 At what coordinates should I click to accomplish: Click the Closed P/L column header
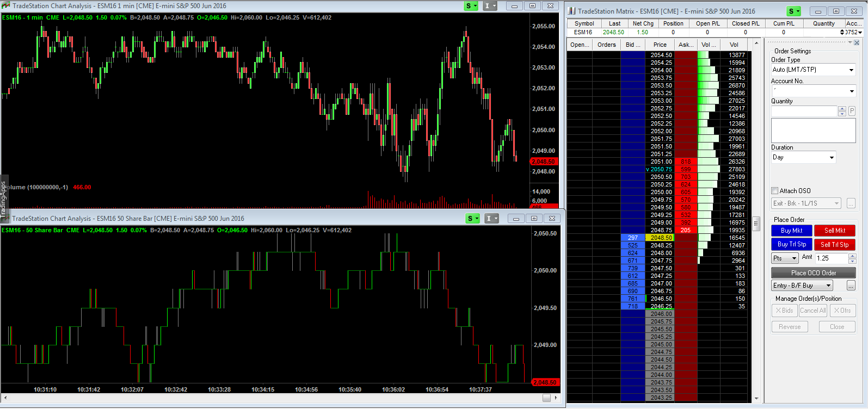tap(746, 23)
